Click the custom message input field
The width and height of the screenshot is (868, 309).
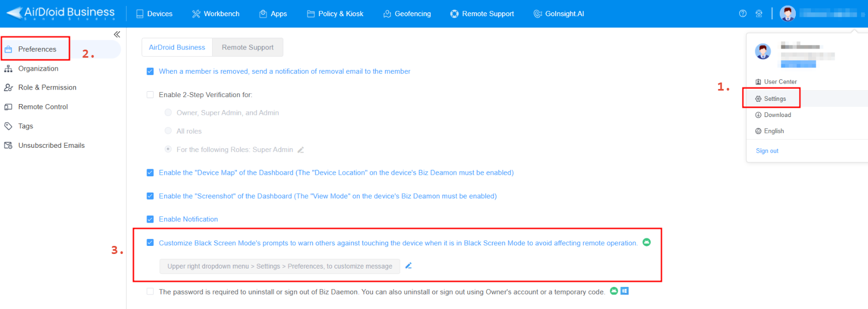[279, 266]
